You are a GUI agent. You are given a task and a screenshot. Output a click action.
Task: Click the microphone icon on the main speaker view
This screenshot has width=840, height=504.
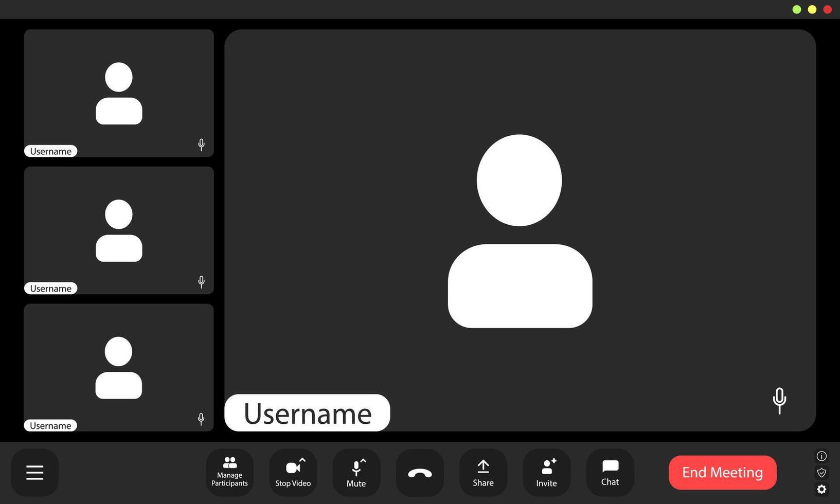pyautogui.click(x=779, y=401)
